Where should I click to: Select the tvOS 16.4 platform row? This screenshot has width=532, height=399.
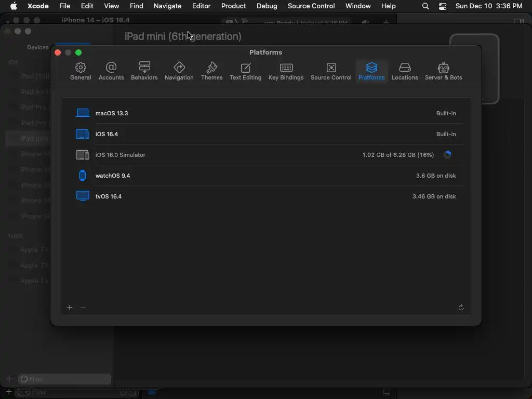[265, 196]
